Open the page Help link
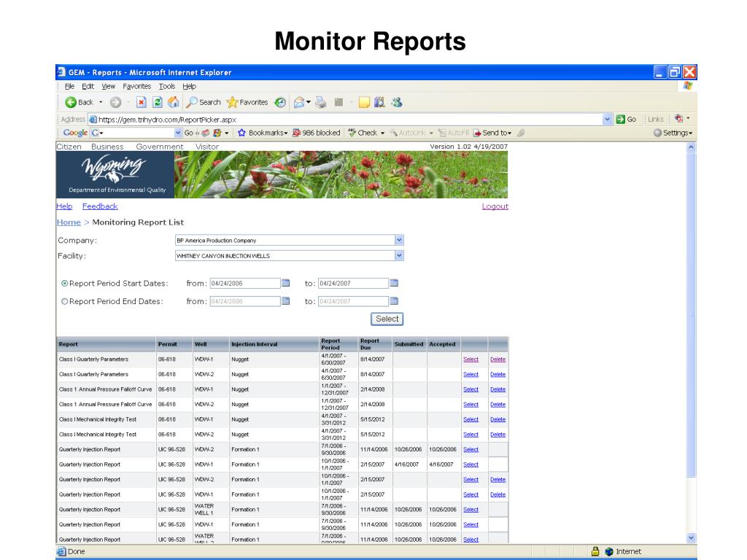Image resolution: width=747 pixels, height=560 pixels. 64,206
